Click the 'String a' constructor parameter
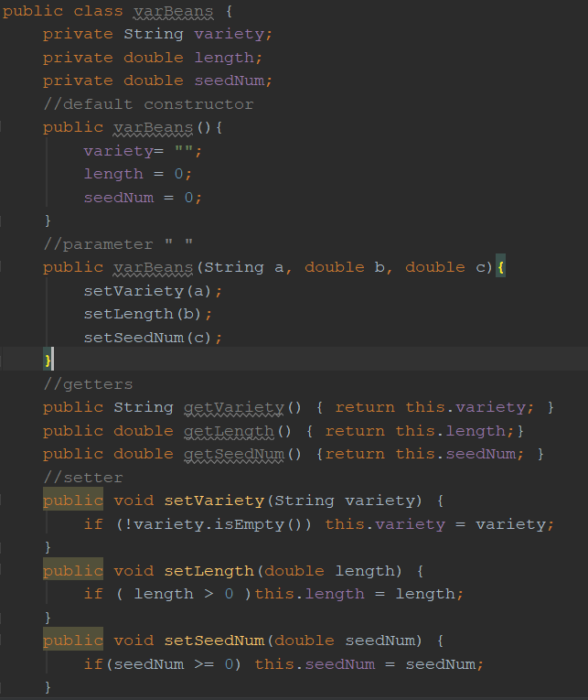 click(244, 267)
